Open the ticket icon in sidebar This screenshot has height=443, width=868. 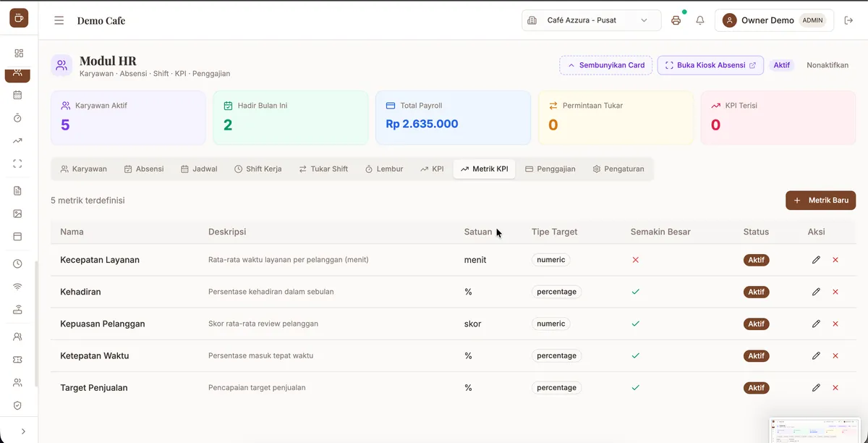tap(18, 360)
